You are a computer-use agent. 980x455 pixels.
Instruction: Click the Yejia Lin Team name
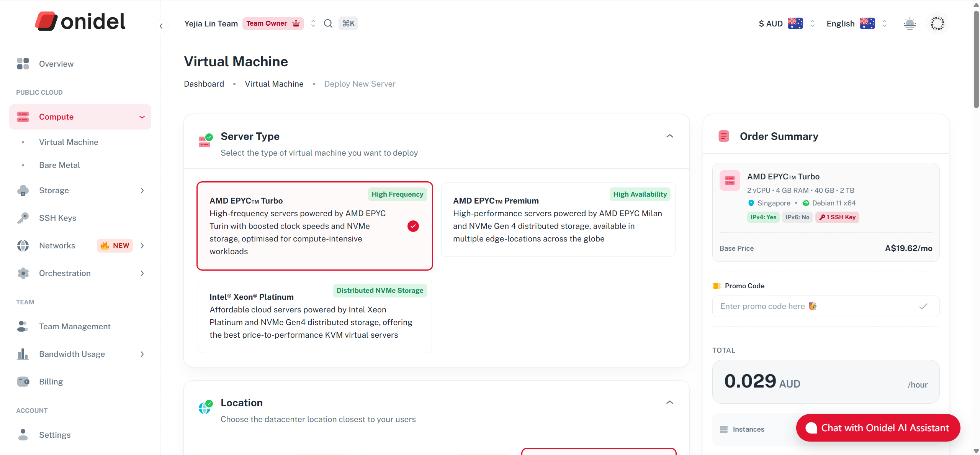click(211, 23)
